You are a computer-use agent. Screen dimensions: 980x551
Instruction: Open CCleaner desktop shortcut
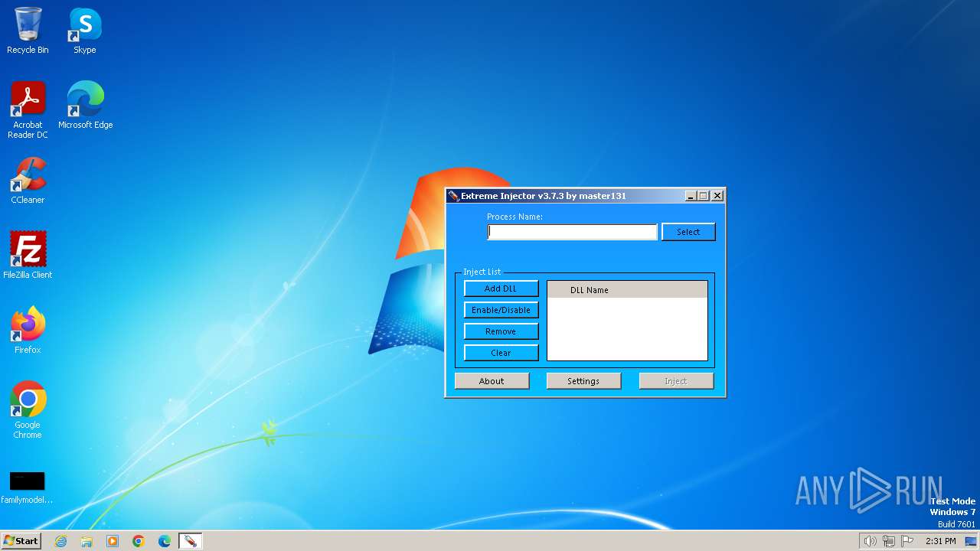[x=28, y=180]
